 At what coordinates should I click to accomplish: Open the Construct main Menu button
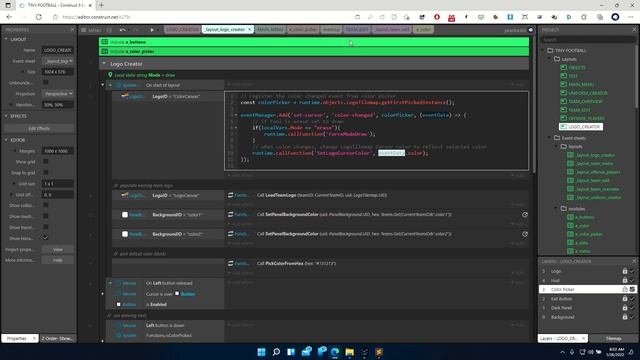(x=91, y=30)
